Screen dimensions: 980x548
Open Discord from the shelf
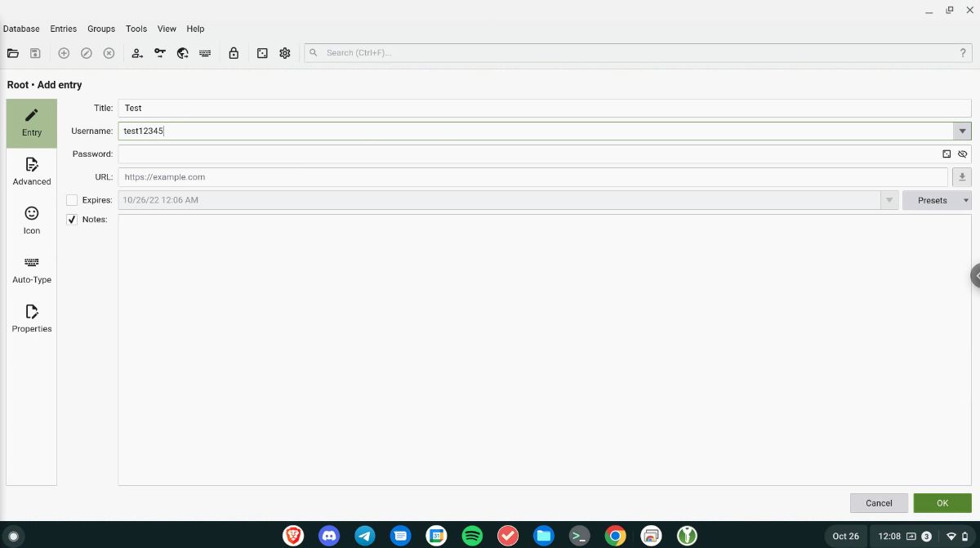[x=329, y=536]
